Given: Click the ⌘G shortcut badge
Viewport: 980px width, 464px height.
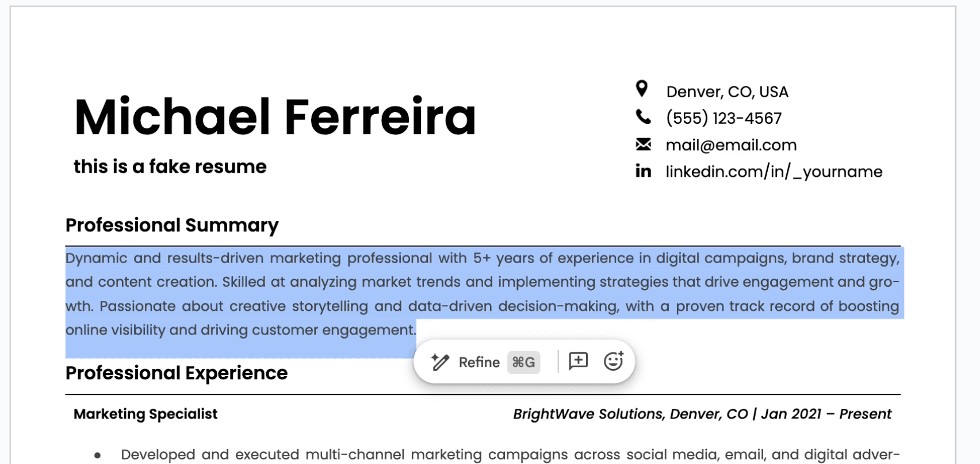Looking at the screenshot, I should (523, 362).
